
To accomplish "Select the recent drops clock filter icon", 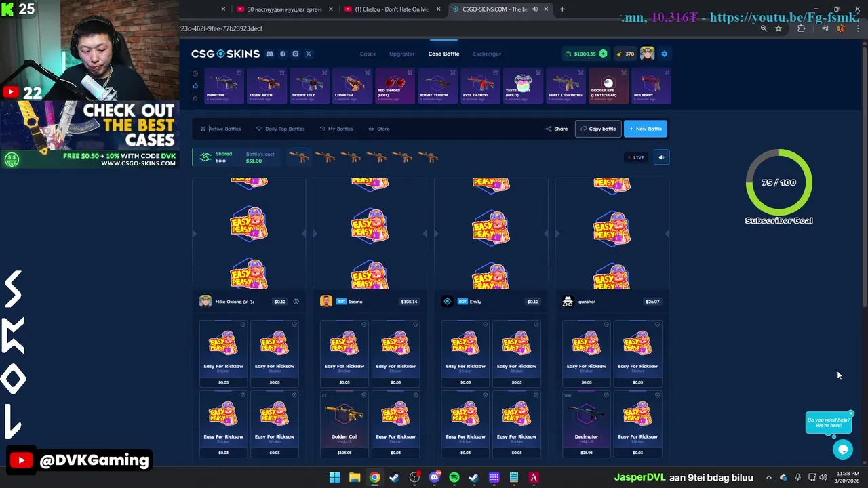I will coord(195,73).
